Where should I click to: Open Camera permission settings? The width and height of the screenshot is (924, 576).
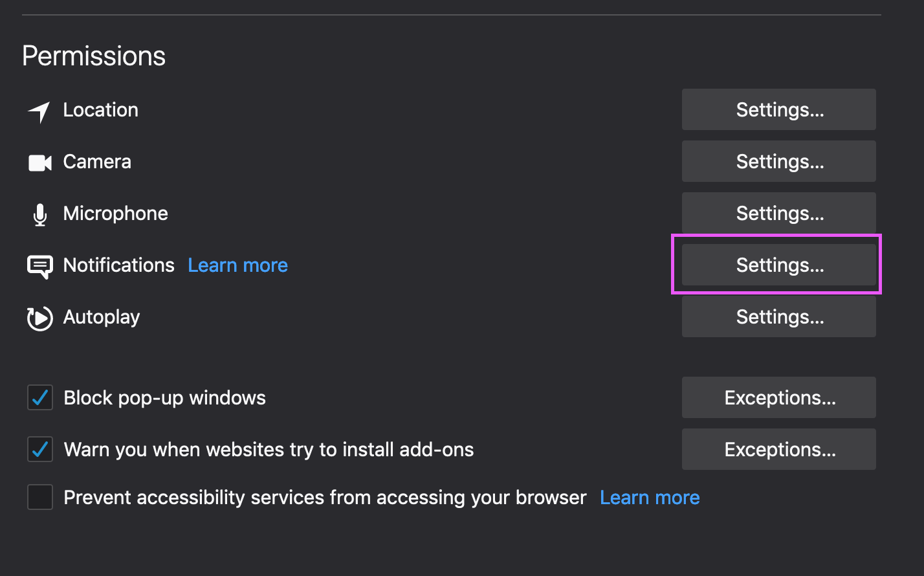click(x=778, y=162)
